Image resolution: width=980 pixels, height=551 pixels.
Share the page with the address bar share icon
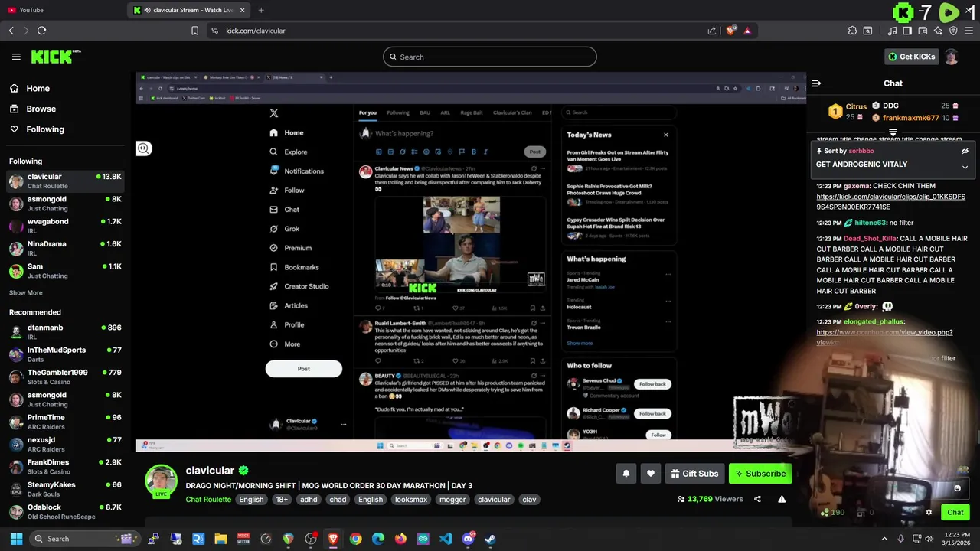(x=712, y=31)
